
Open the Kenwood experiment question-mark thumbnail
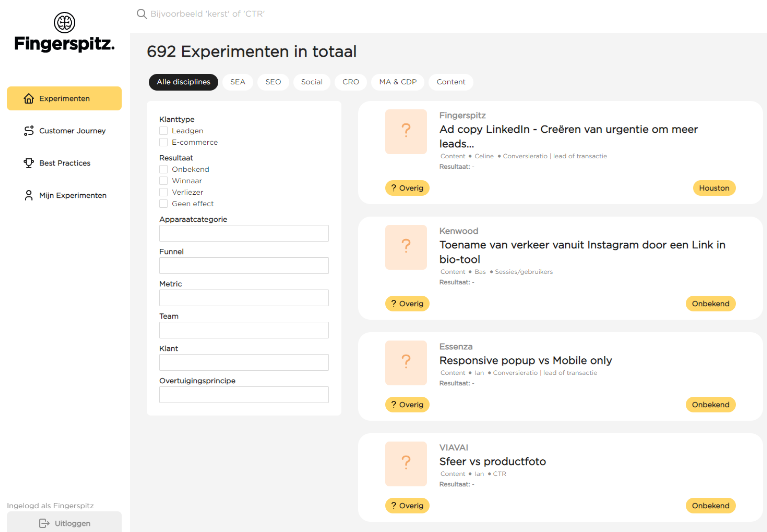[x=406, y=247]
